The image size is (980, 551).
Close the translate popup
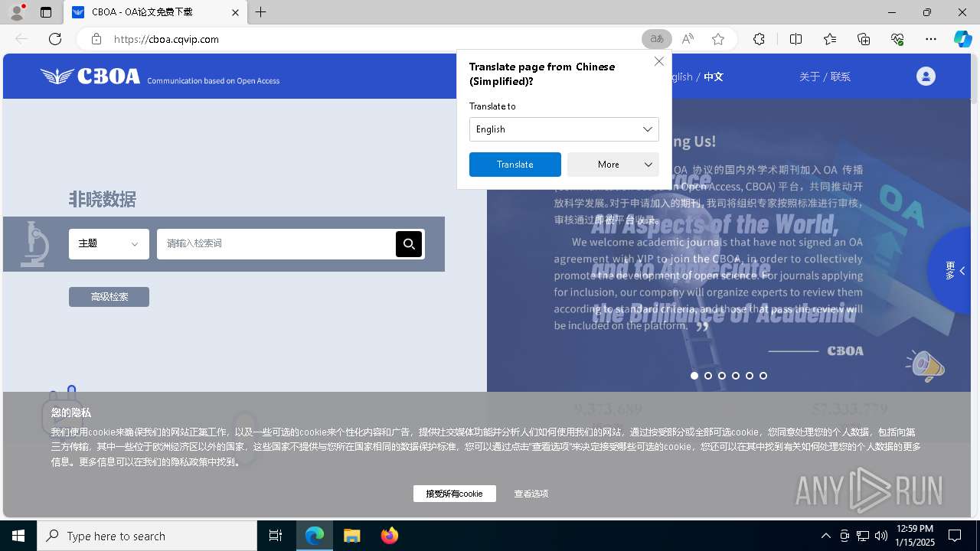click(658, 61)
